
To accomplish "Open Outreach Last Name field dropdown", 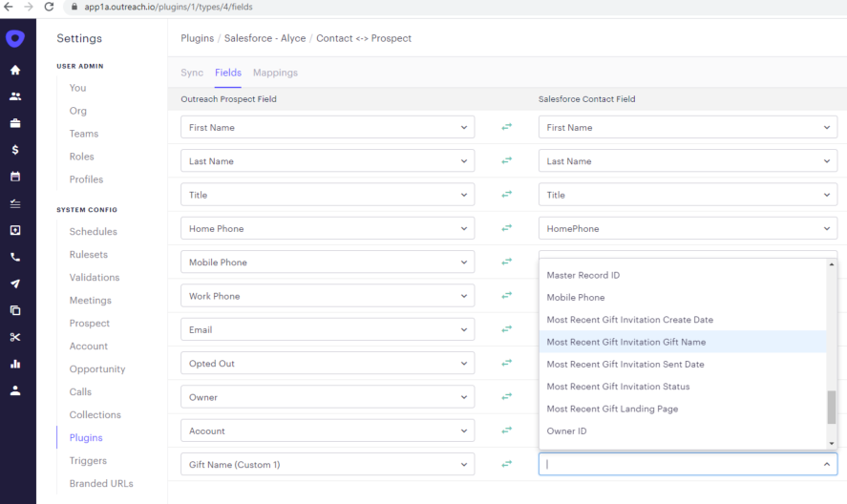I will [328, 161].
